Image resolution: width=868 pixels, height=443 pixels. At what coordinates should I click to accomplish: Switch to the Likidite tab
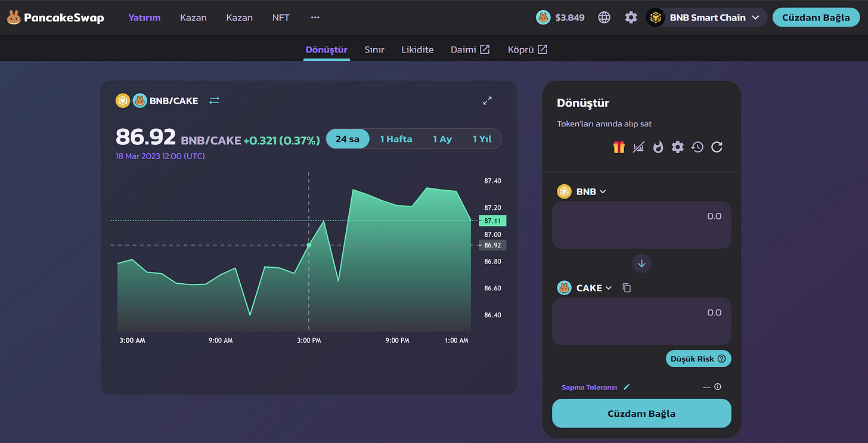tap(417, 49)
